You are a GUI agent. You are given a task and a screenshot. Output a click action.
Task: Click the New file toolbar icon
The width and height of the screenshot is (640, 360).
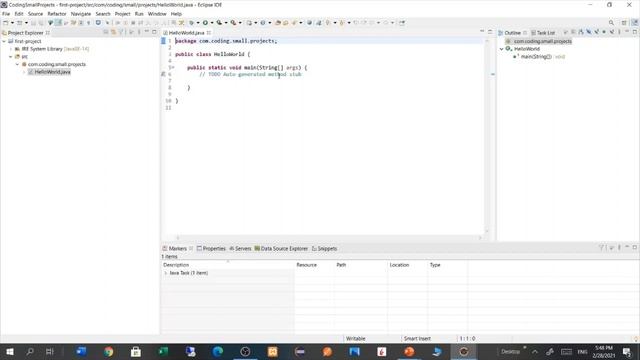pos(6,23)
